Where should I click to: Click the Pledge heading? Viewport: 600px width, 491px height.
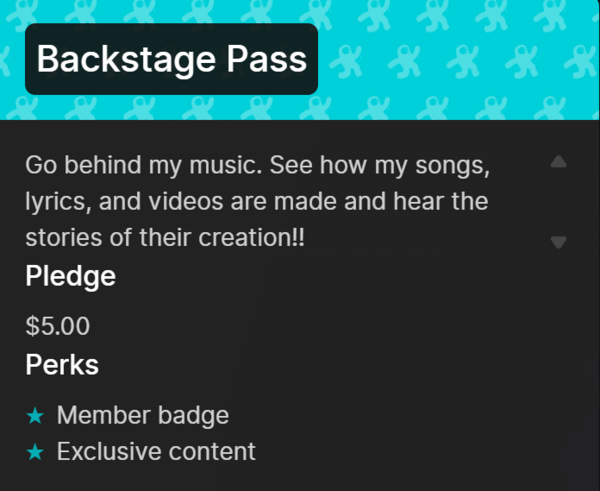coord(70,276)
